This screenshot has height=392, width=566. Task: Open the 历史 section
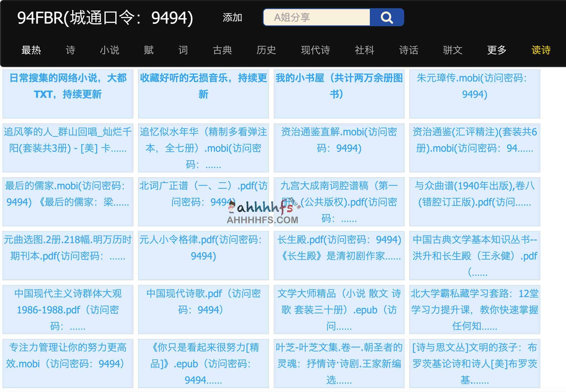pos(266,50)
